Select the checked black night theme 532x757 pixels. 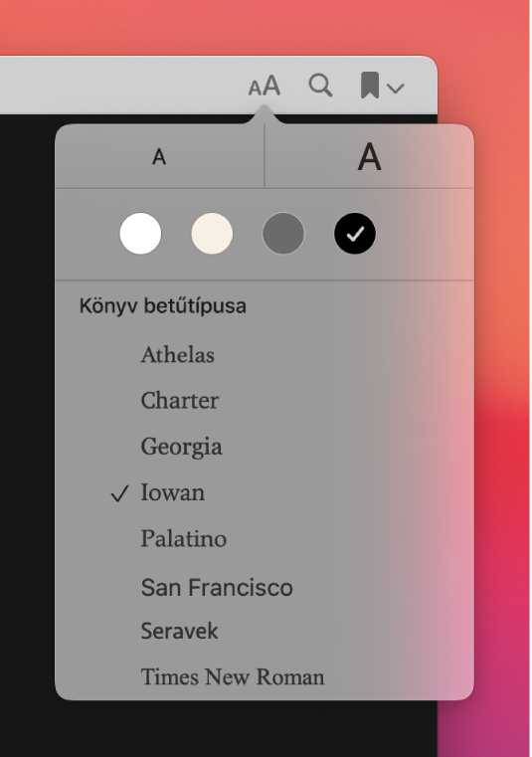[355, 234]
